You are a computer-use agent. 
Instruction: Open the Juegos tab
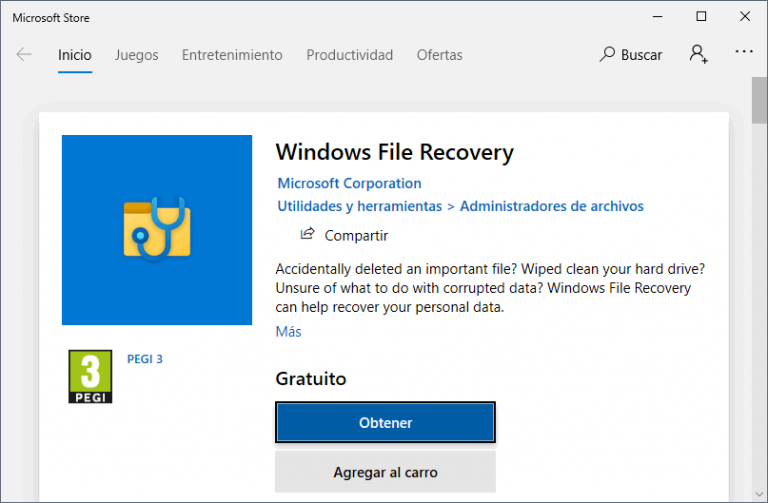tap(136, 55)
